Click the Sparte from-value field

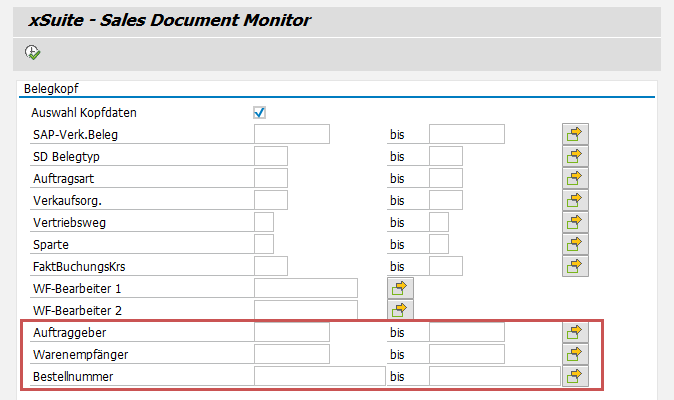point(264,244)
